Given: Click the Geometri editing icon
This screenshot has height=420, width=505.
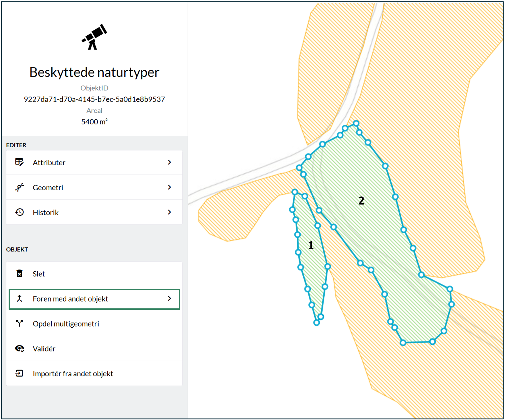Looking at the screenshot, I should tap(19, 187).
